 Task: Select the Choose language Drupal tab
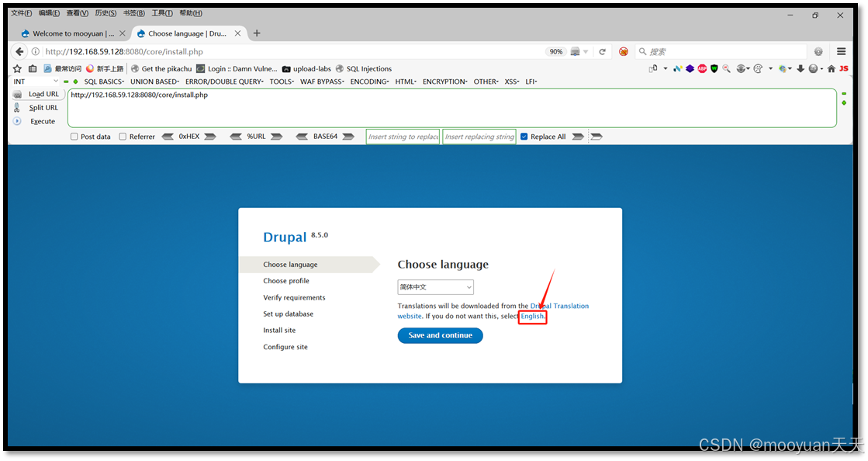(x=188, y=33)
